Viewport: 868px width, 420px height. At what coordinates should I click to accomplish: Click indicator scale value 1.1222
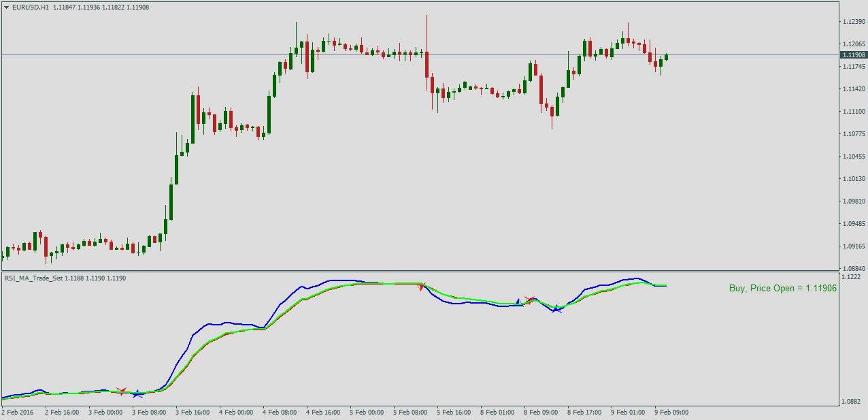851,277
